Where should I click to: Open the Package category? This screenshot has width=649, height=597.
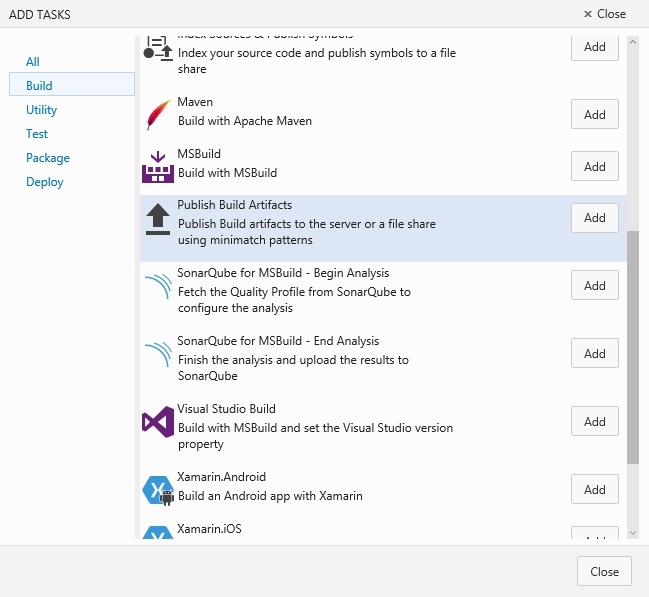tap(48, 158)
